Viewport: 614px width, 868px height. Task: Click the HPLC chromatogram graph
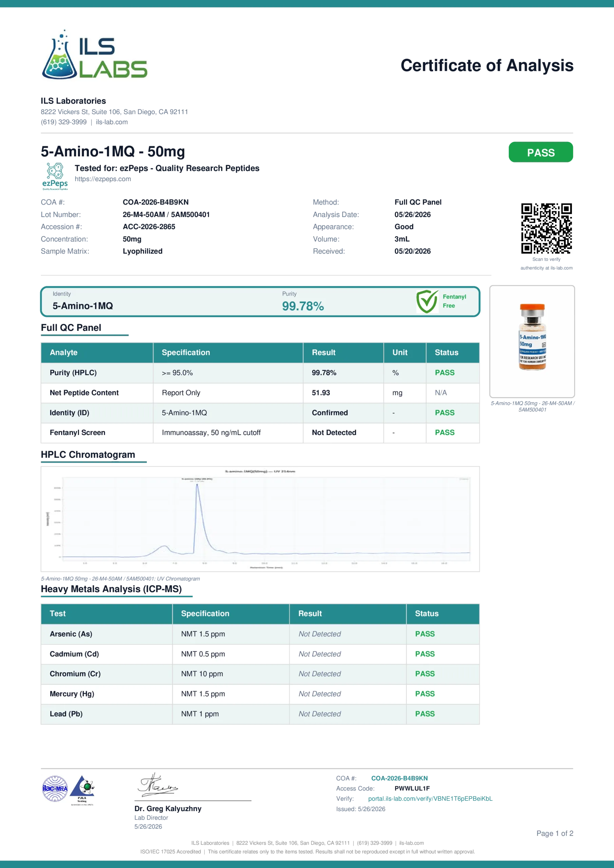coord(260,519)
